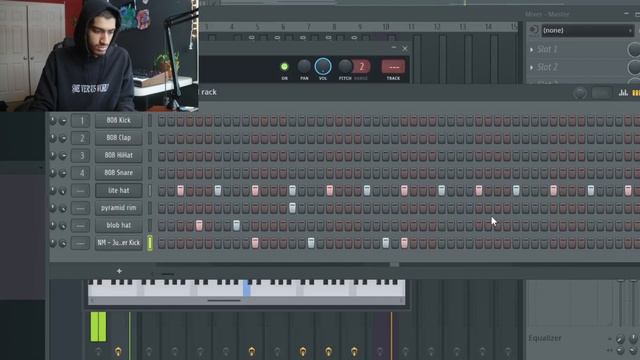Click the pitch RANGE value 2
Screen dimensions: 640x360
tap(362, 67)
